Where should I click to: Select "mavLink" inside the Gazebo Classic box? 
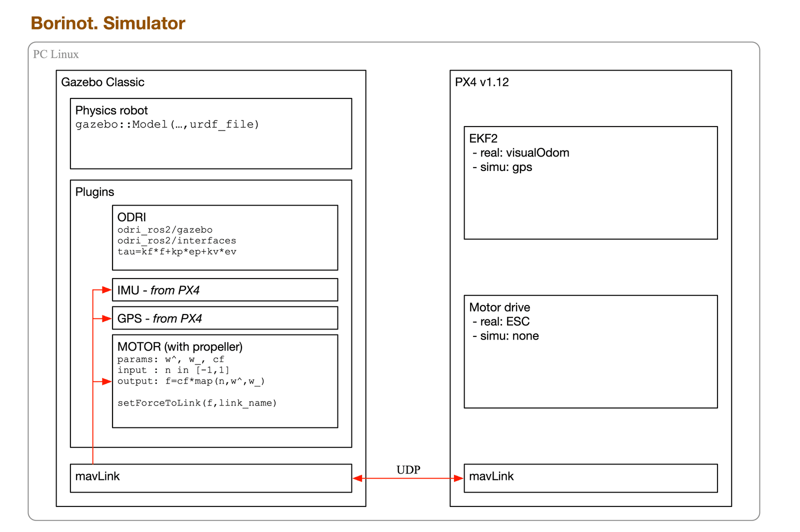[x=97, y=476]
